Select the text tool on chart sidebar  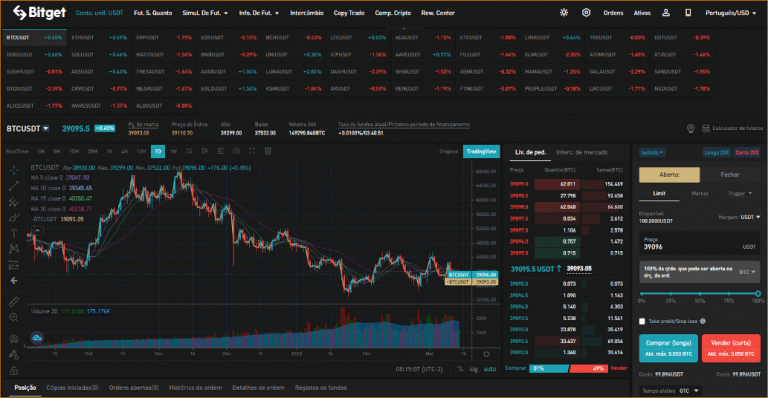14,233
